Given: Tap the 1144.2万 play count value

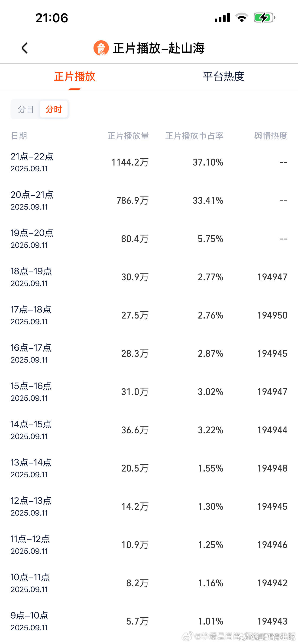Looking at the screenshot, I should pyautogui.click(x=130, y=163).
